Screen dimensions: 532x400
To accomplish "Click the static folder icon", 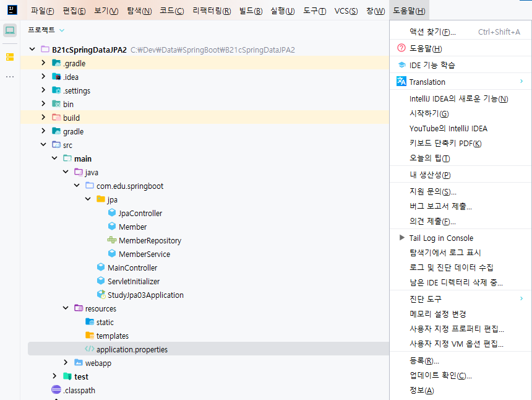I will click(90, 321).
